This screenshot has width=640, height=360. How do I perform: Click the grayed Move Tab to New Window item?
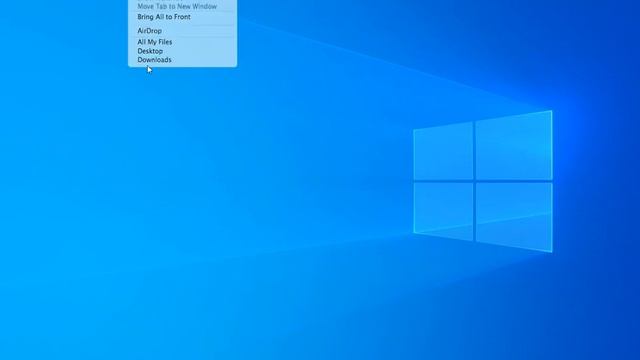[x=182, y=7]
